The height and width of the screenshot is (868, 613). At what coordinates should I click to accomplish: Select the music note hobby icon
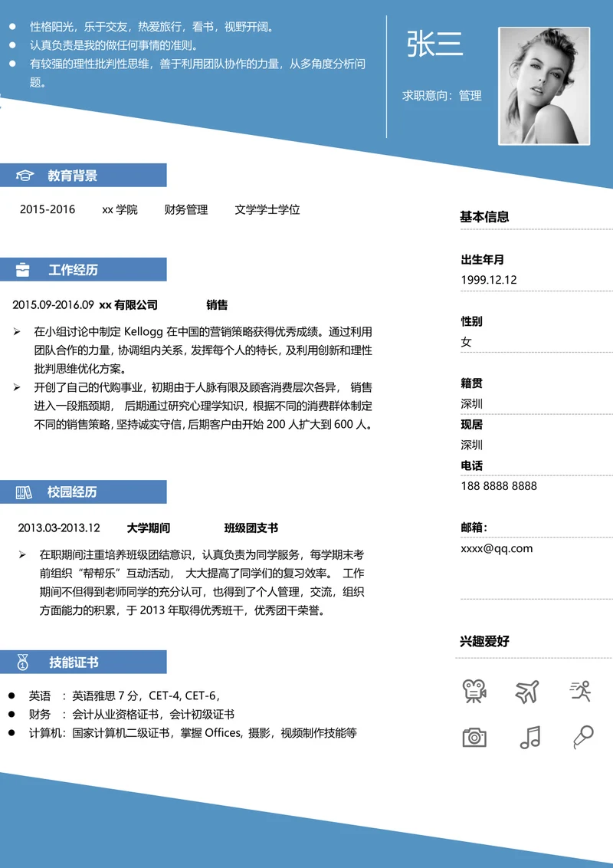529,737
